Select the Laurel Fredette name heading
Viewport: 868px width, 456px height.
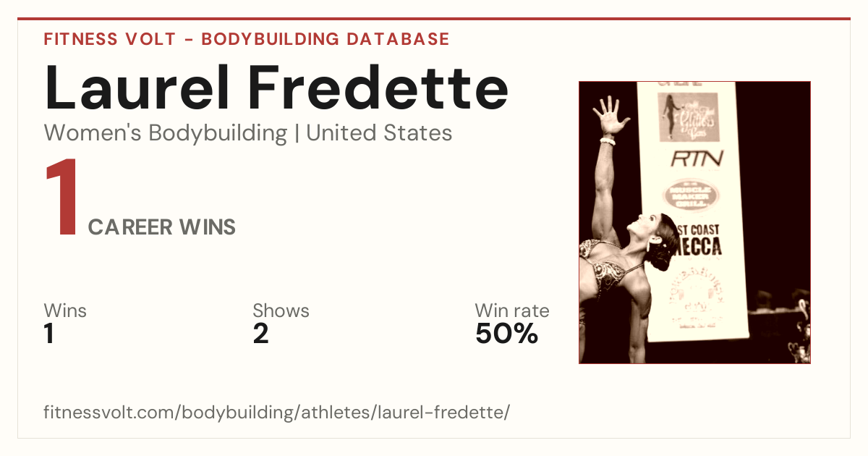[276, 88]
